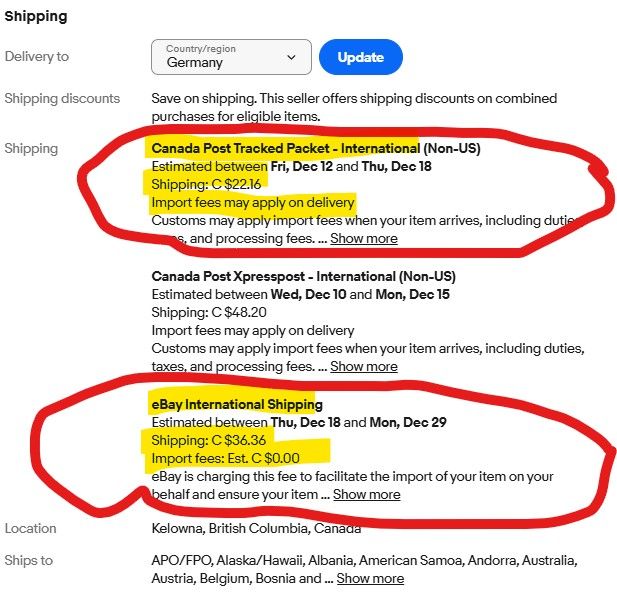Click the Delivery to label

coord(37,57)
